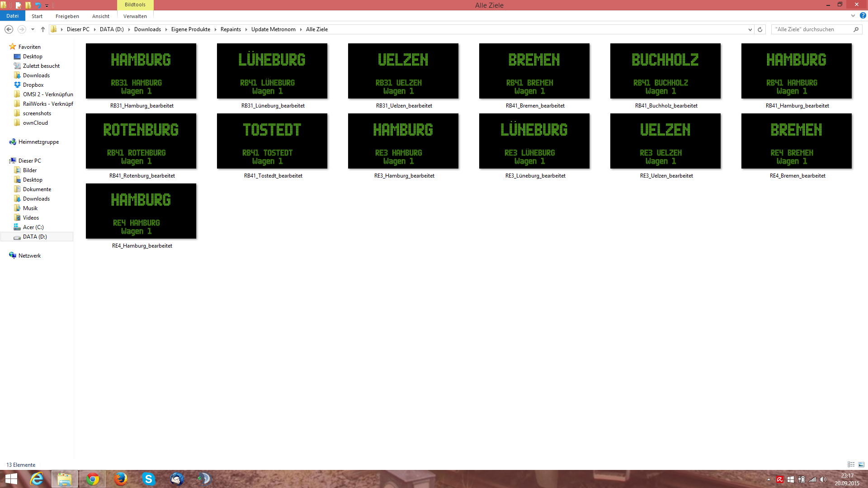Screen dimensions: 868x488
Task: Expand the ribbon with chevron arrow
Action: click(x=853, y=16)
